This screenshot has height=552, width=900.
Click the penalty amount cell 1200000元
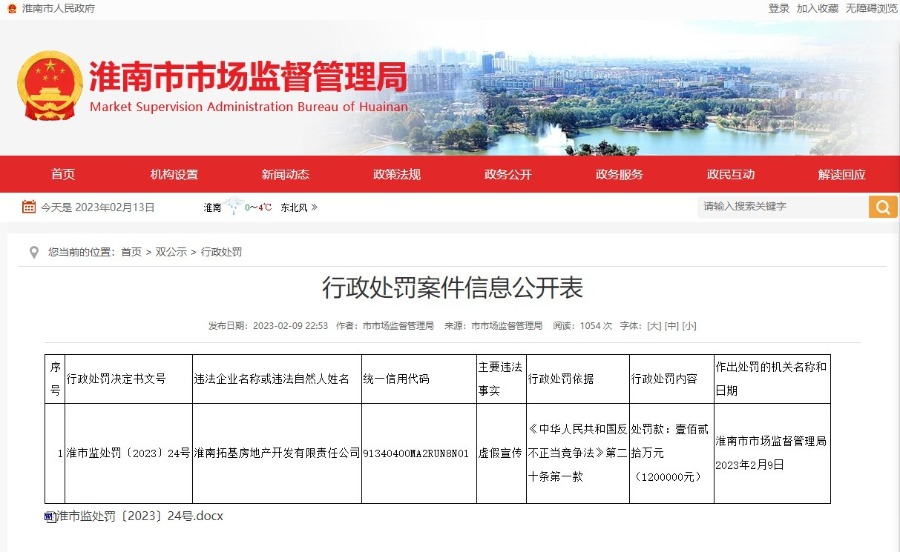670,453
